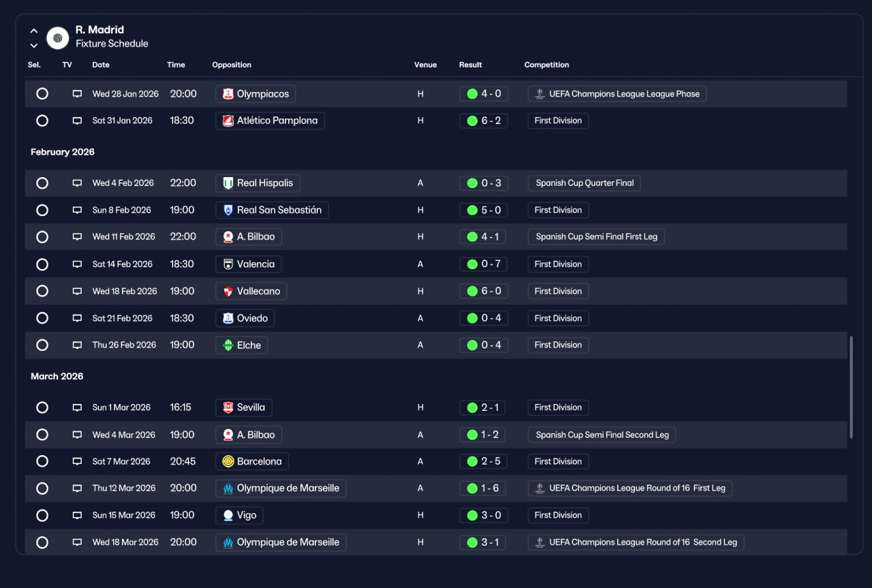The width and height of the screenshot is (872, 588).
Task: Click the down chevron beside Fixture Schedule
Action: pyautogui.click(x=34, y=46)
